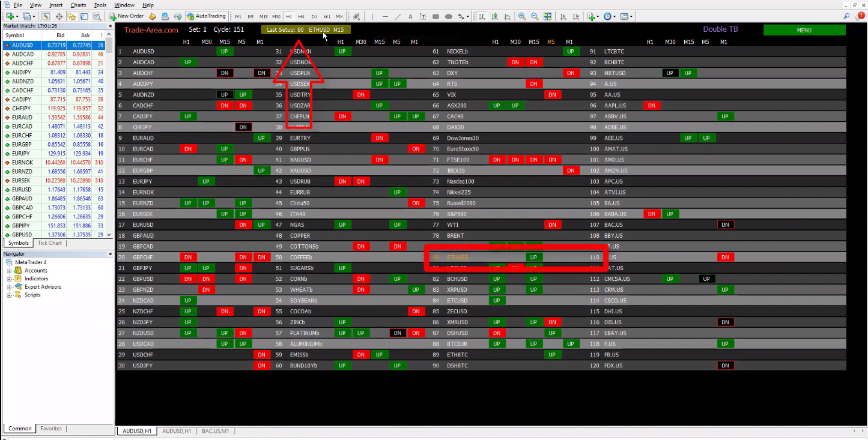The width and height of the screenshot is (868, 440).
Task: Open the notifications chat icon with badge
Action: tap(860, 16)
